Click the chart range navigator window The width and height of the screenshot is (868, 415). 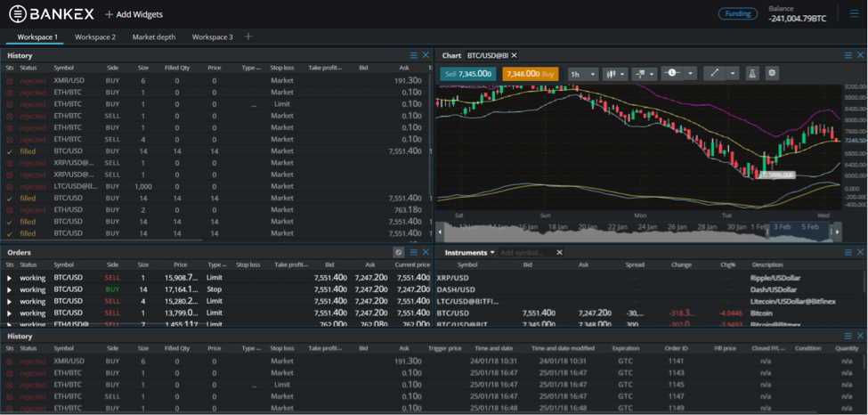pyautogui.click(x=798, y=232)
